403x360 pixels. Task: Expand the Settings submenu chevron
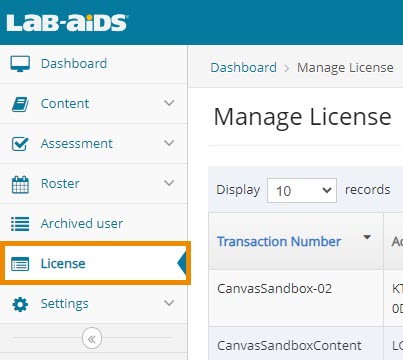[169, 303]
